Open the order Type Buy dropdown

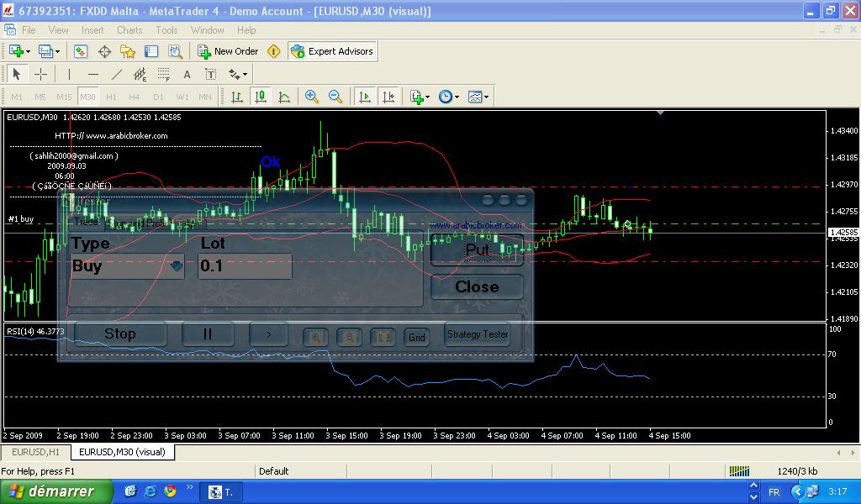pyautogui.click(x=176, y=266)
